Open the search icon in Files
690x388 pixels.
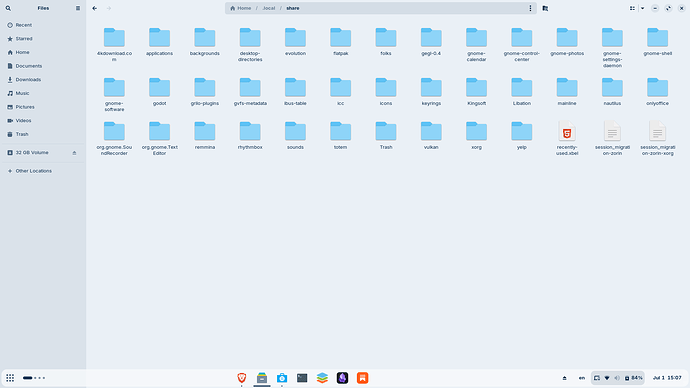coord(8,8)
